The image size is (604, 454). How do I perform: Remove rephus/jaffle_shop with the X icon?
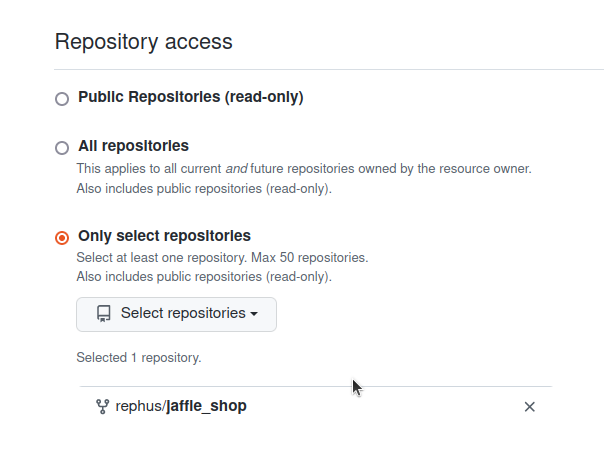point(530,407)
